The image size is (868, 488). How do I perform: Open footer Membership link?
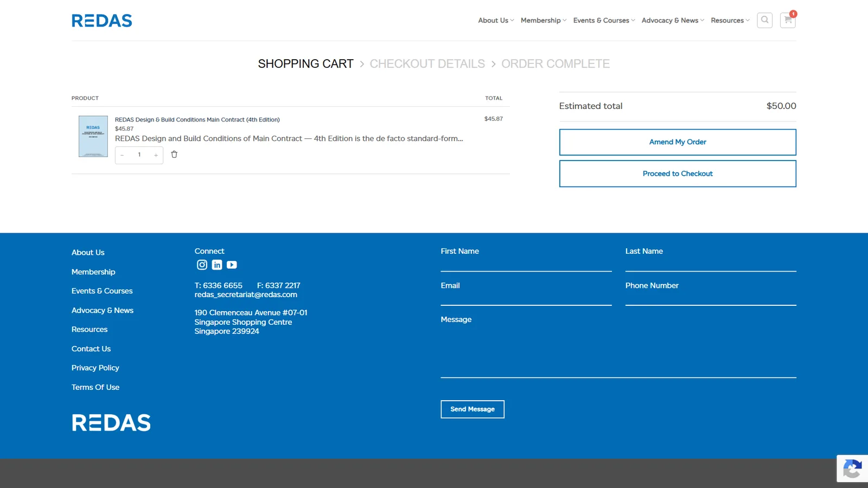point(93,272)
